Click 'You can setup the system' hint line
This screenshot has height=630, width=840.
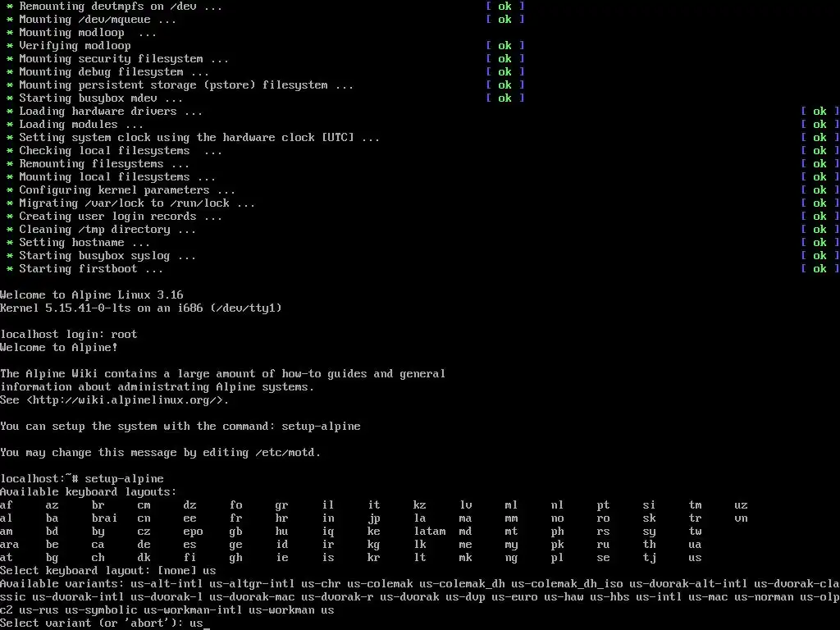(x=180, y=427)
